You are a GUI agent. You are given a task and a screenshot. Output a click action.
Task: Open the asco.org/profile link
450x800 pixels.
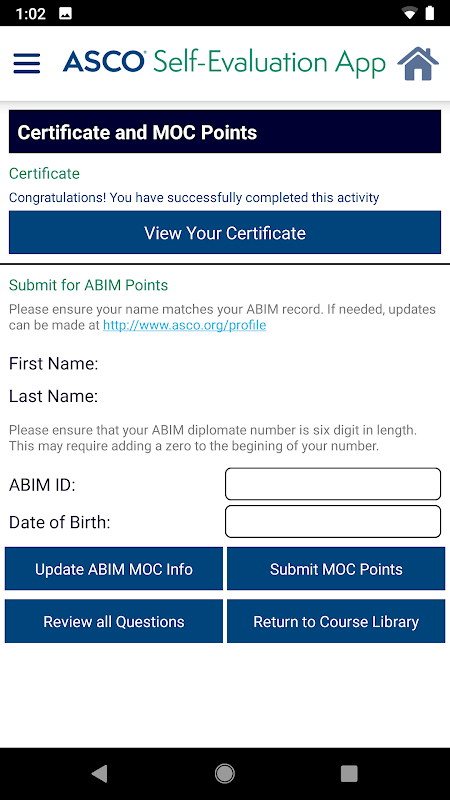(184, 325)
